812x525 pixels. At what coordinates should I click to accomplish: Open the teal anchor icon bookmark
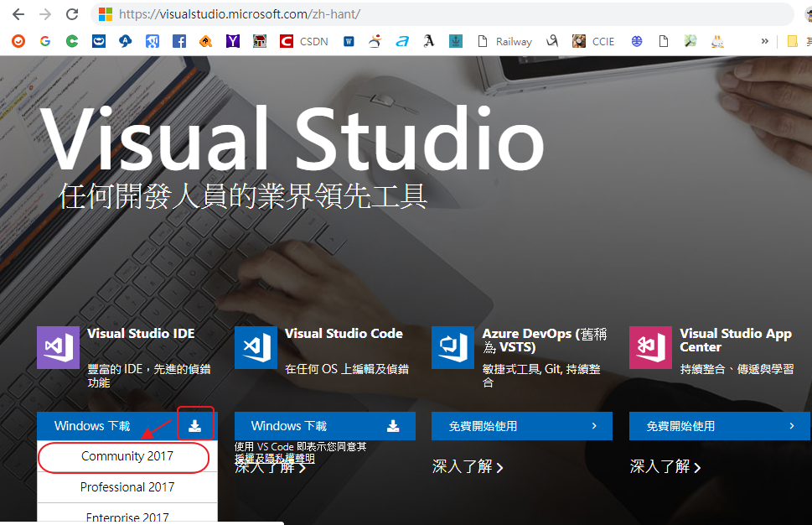click(456, 41)
